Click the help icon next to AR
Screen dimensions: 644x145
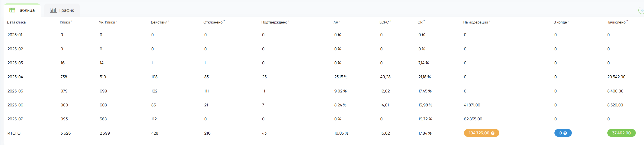340,21
